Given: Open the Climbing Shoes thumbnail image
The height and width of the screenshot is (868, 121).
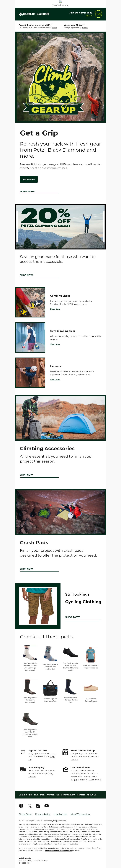Looking at the screenshot, I should point(30,302).
